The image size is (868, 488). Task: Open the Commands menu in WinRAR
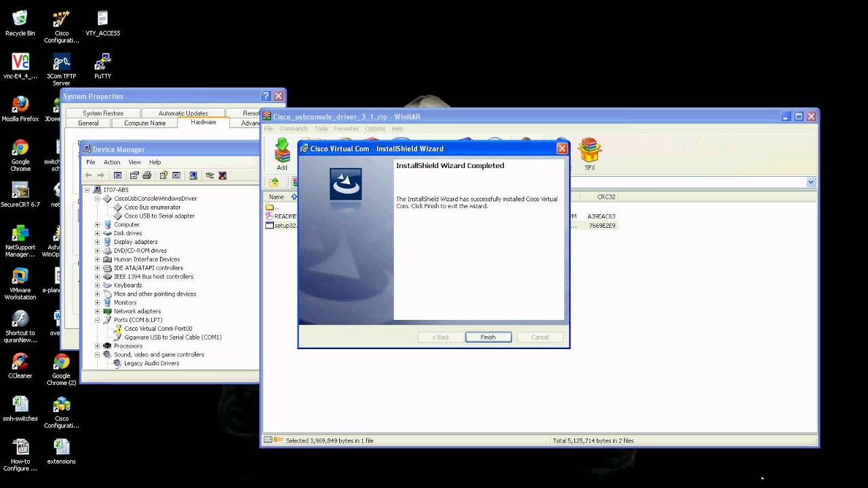(x=294, y=129)
